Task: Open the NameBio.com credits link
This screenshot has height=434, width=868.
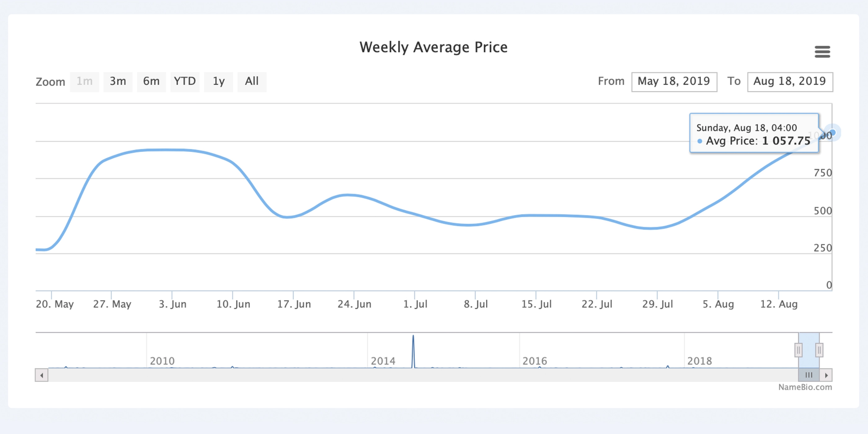Action: click(x=805, y=387)
